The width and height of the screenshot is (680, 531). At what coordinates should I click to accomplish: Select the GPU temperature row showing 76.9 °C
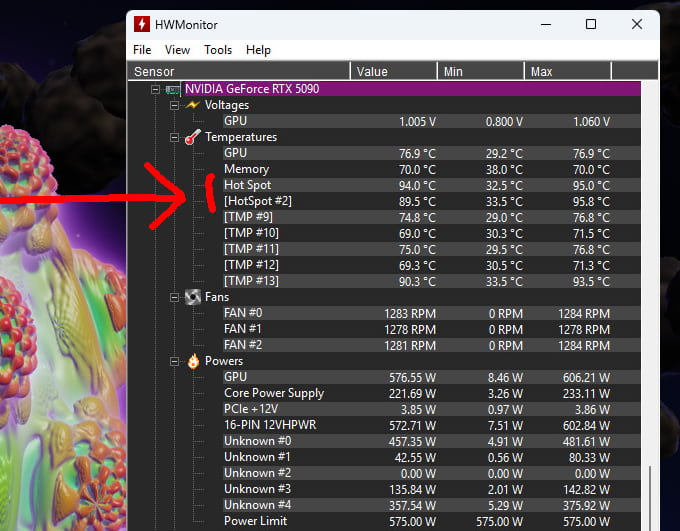pos(432,153)
